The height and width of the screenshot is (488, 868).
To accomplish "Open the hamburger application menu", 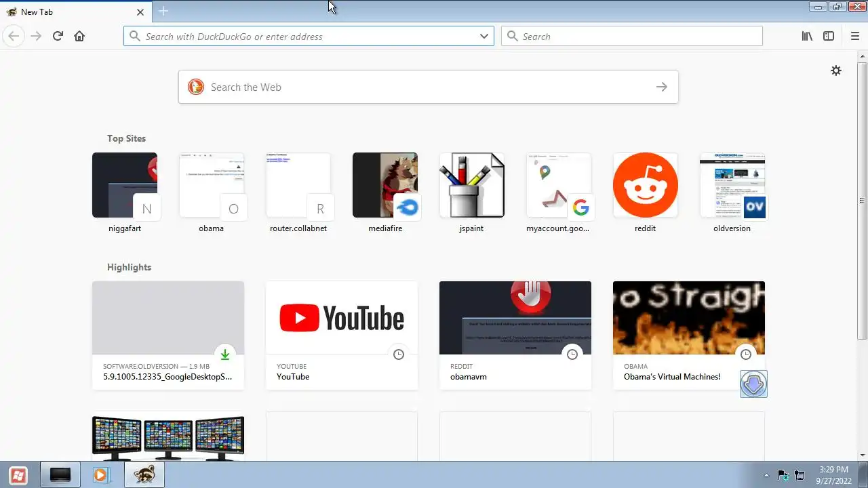I will pyautogui.click(x=855, y=36).
